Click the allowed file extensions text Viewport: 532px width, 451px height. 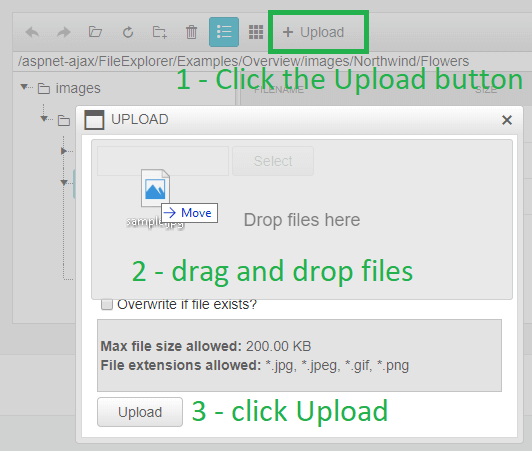coord(337,365)
